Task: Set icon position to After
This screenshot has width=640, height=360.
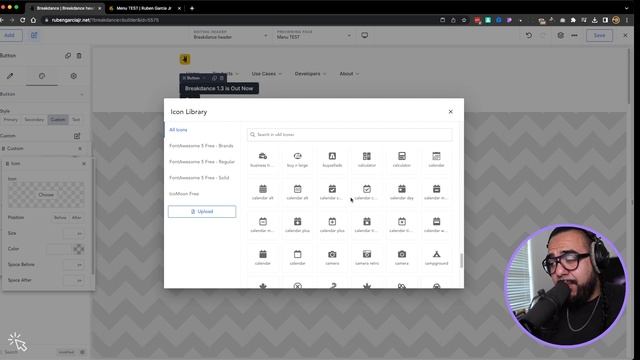Action: (77, 218)
